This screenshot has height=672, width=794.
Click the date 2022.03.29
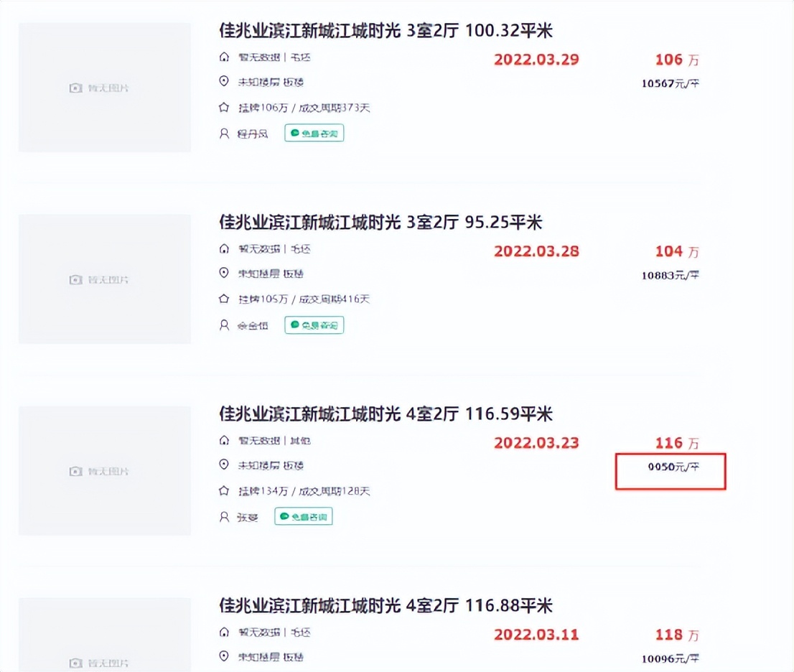coord(536,60)
